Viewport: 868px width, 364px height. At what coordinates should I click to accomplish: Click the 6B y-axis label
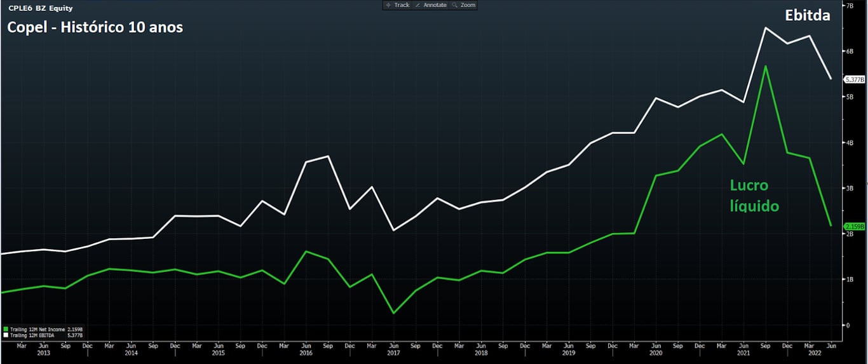point(848,51)
